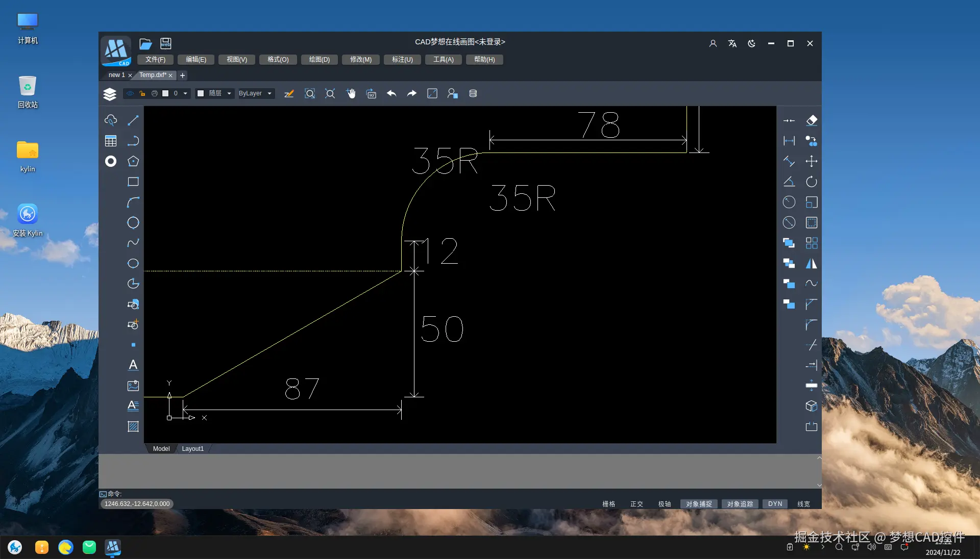Screen dimensions: 980x559
Task: Click the Undo arrow button
Action: (x=391, y=93)
